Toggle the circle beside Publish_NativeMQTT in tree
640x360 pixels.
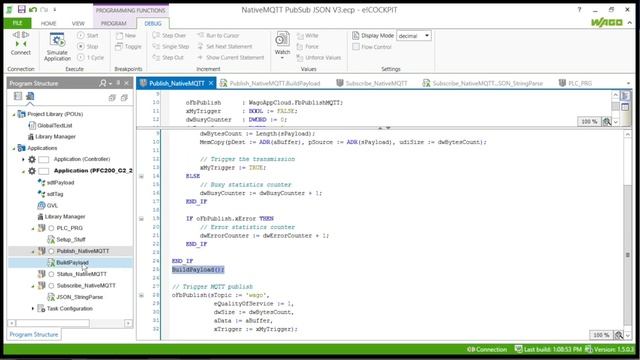(x=51, y=251)
